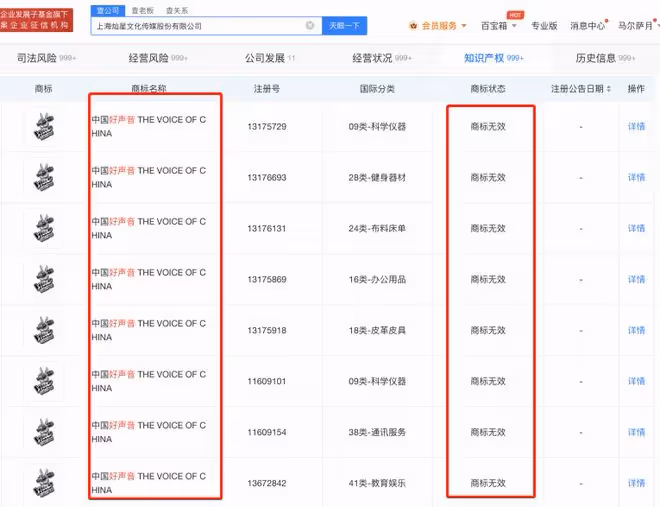Image resolution: width=660 pixels, height=507 pixels.
Task: Open 详情 for trademark 13672842
Action: pos(636,483)
